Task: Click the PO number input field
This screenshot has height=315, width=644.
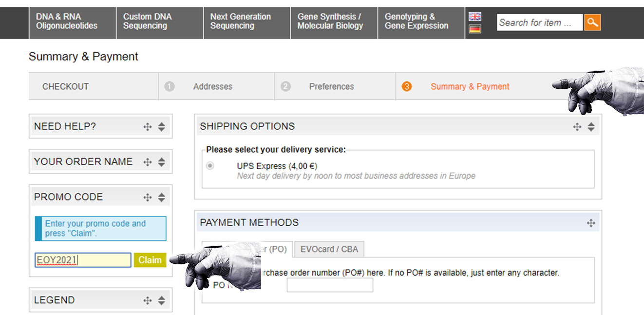Action: (x=330, y=285)
